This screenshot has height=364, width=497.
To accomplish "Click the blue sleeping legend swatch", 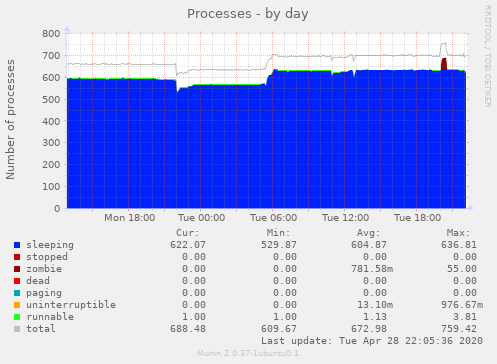I will (17, 245).
